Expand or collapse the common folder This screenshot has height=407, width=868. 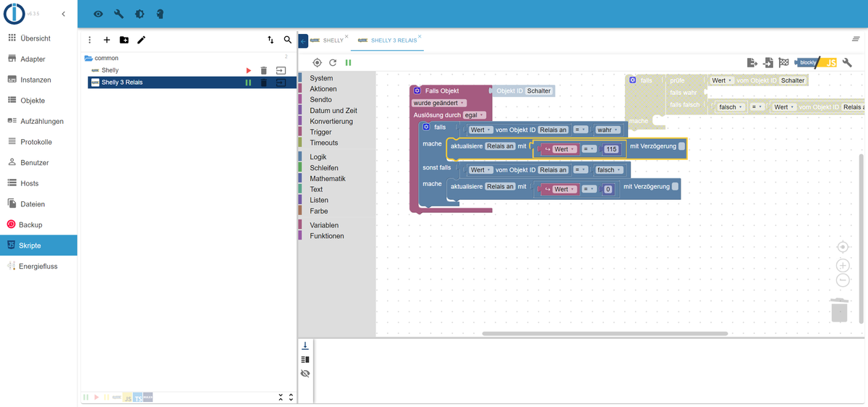[x=89, y=58]
